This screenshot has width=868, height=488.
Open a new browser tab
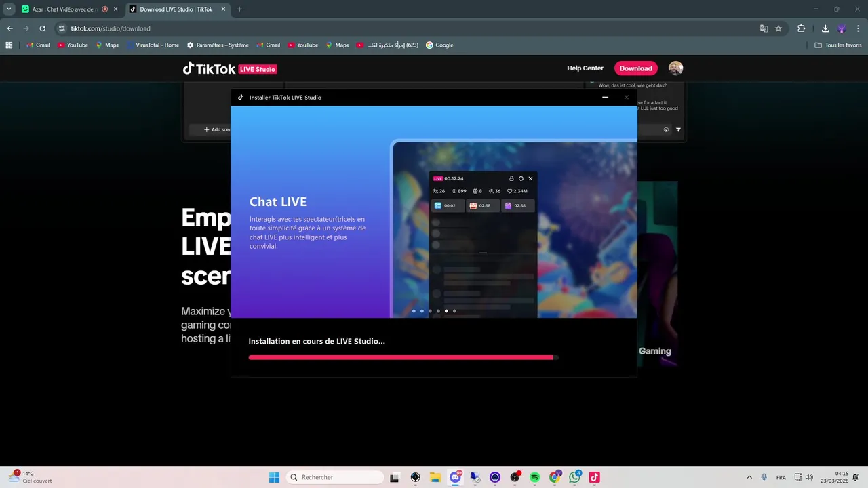(x=239, y=9)
